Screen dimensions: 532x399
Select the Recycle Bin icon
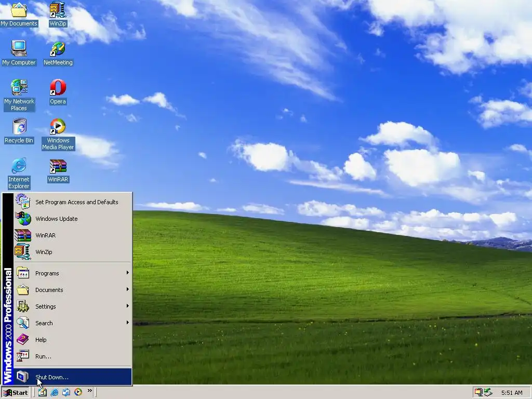(19, 131)
